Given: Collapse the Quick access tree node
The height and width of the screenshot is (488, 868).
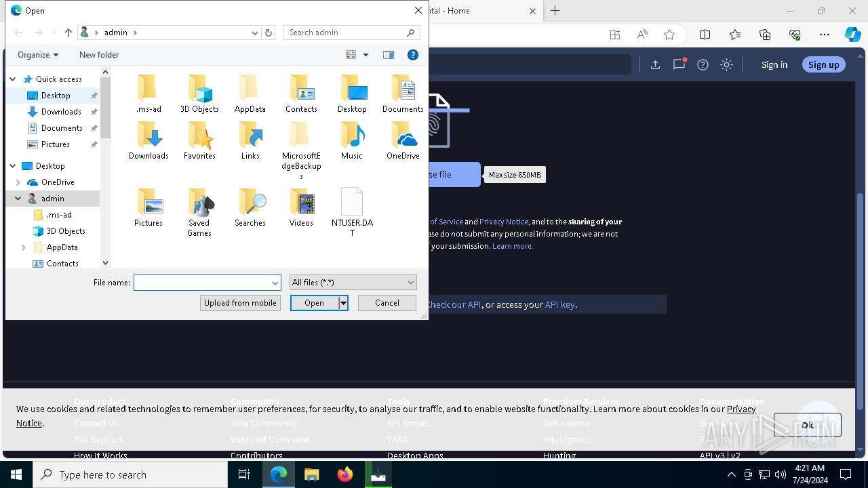Looking at the screenshot, I should tap(12, 79).
